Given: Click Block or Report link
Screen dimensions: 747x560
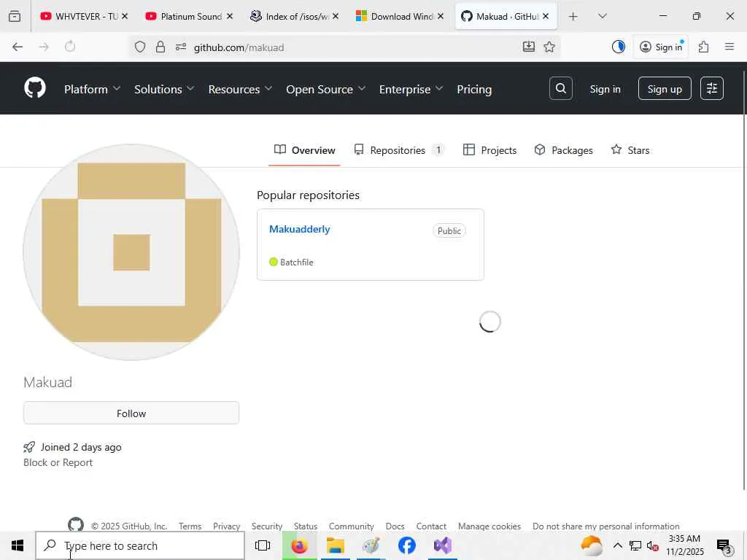Looking at the screenshot, I should [x=58, y=462].
